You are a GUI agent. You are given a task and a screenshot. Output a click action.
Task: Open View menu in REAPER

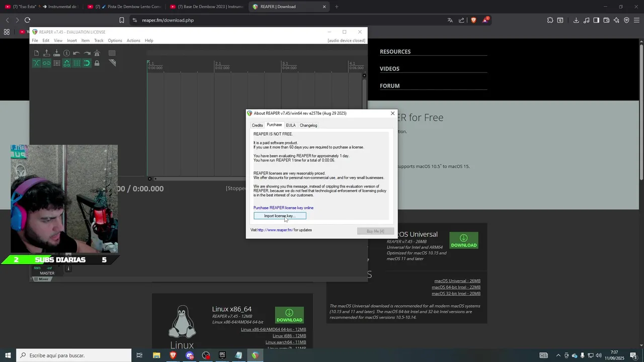58,40
